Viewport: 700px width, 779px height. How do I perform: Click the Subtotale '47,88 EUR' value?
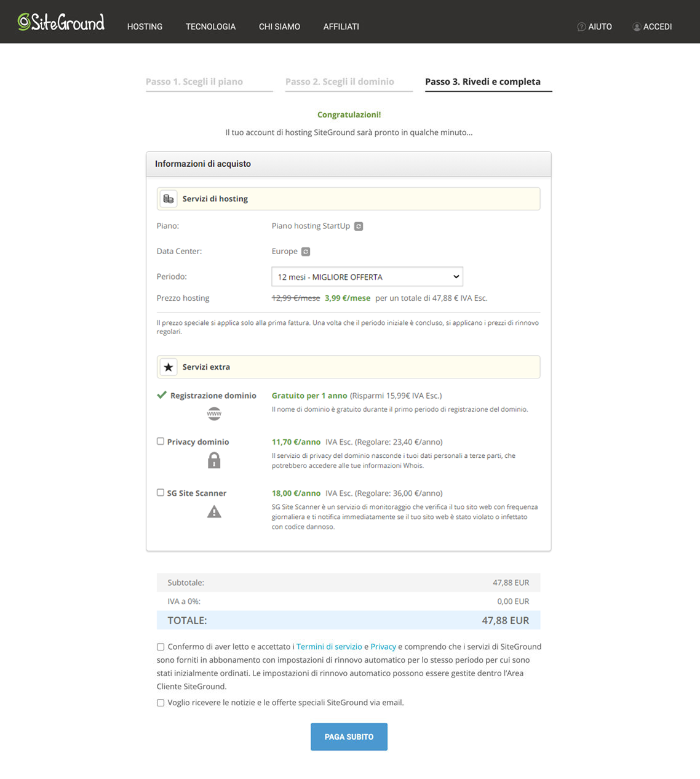[x=511, y=583]
